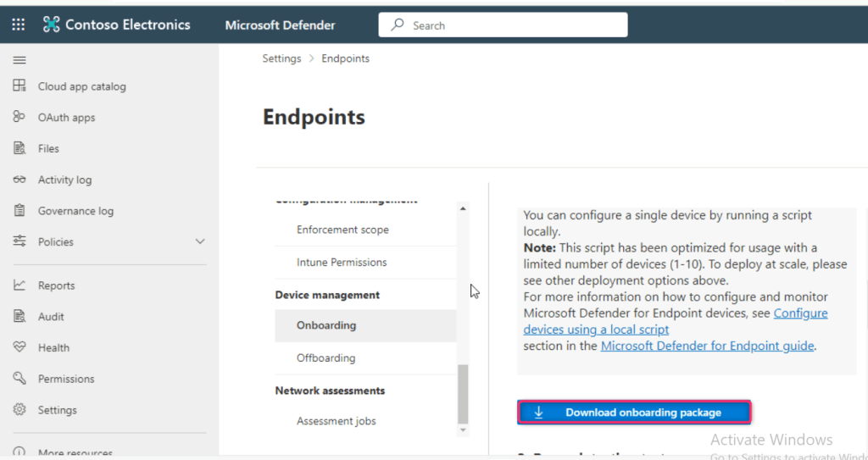Click the Settings breadcrumb link
This screenshot has height=460, width=868.
[x=281, y=58]
